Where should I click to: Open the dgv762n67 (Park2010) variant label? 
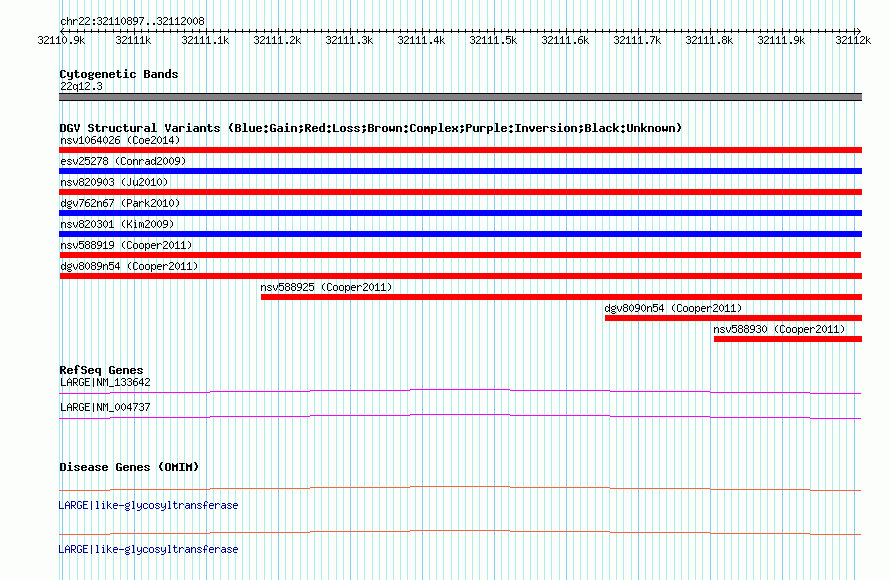[120, 203]
